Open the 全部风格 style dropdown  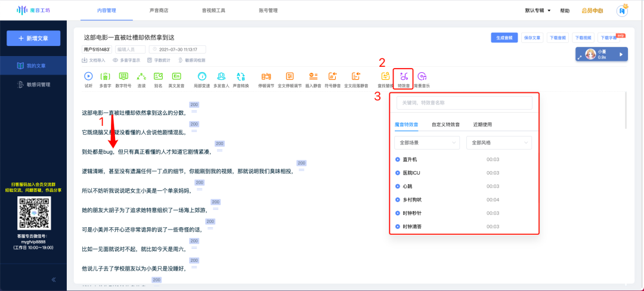tap(499, 143)
